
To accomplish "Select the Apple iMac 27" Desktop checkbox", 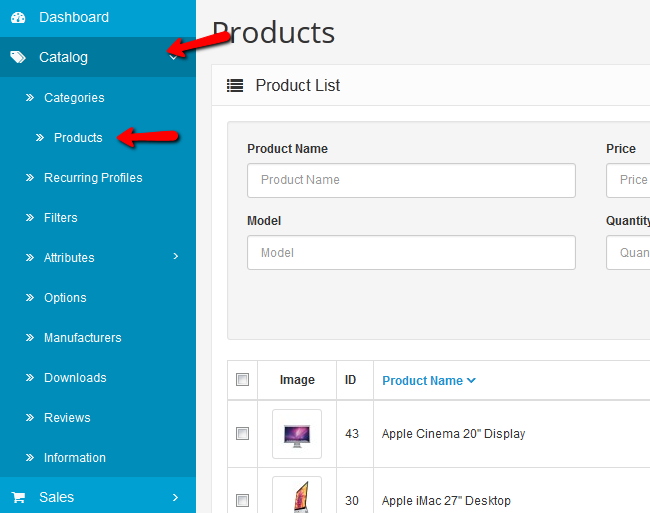I will pyautogui.click(x=242, y=500).
